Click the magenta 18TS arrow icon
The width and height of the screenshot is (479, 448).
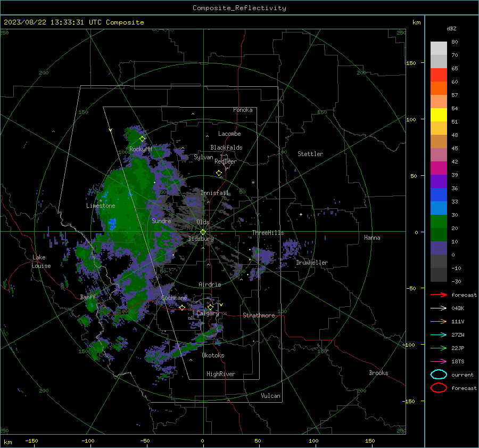coord(439,362)
